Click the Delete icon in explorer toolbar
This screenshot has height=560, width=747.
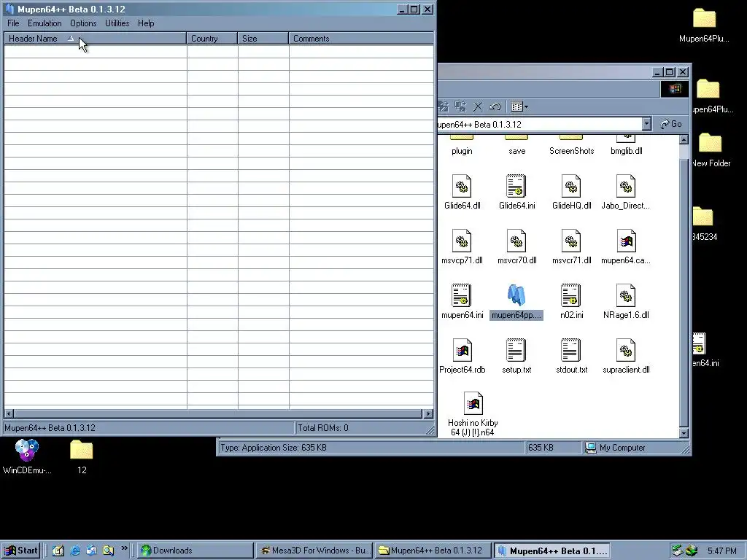478,106
